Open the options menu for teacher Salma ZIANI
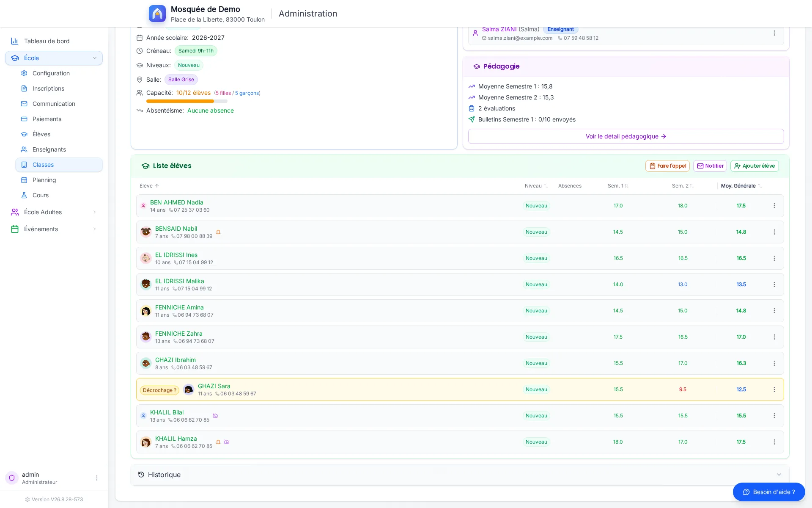The height and width of the screenshot is (508, 812). 774,33
